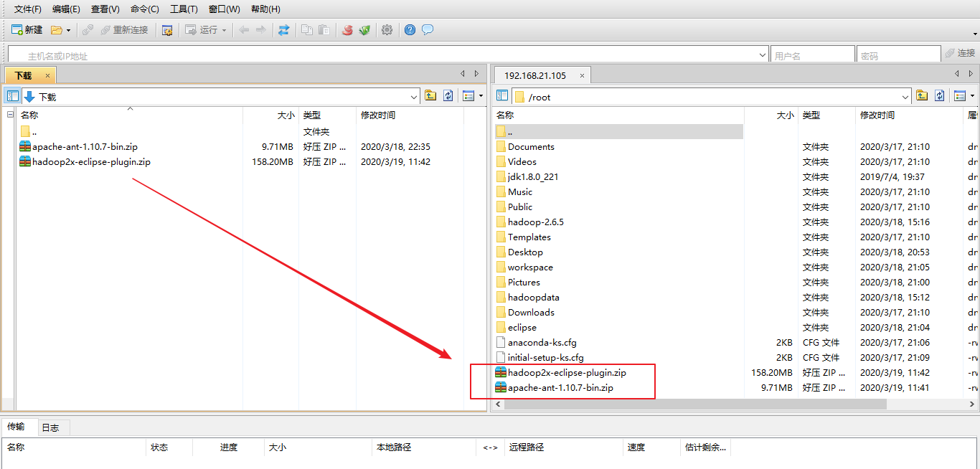Click the 新建 new session button
Screen dimensions: 980x469
click(x=27, y=30)
